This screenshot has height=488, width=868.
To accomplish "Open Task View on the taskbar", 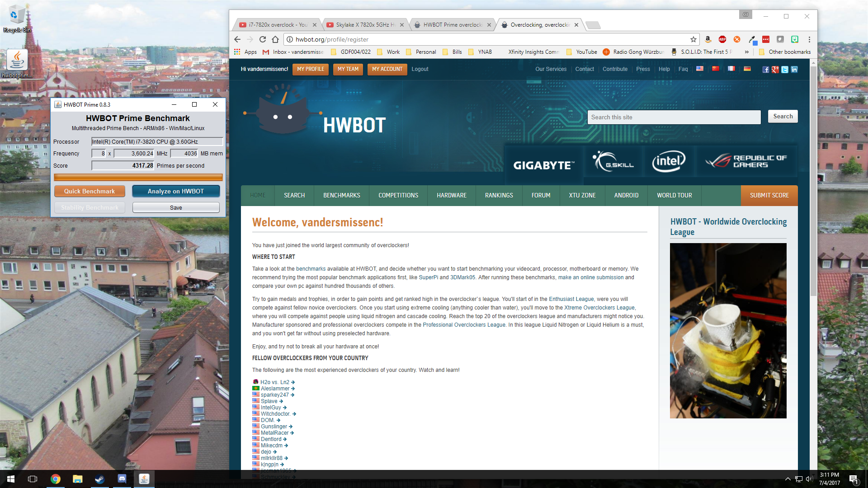I will coord(33,479).
